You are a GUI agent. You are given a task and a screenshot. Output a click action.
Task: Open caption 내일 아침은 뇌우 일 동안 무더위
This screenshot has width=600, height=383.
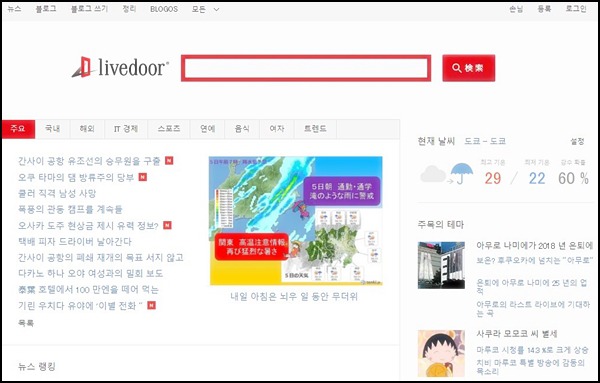pyautogui.click(x=294, y=297)
